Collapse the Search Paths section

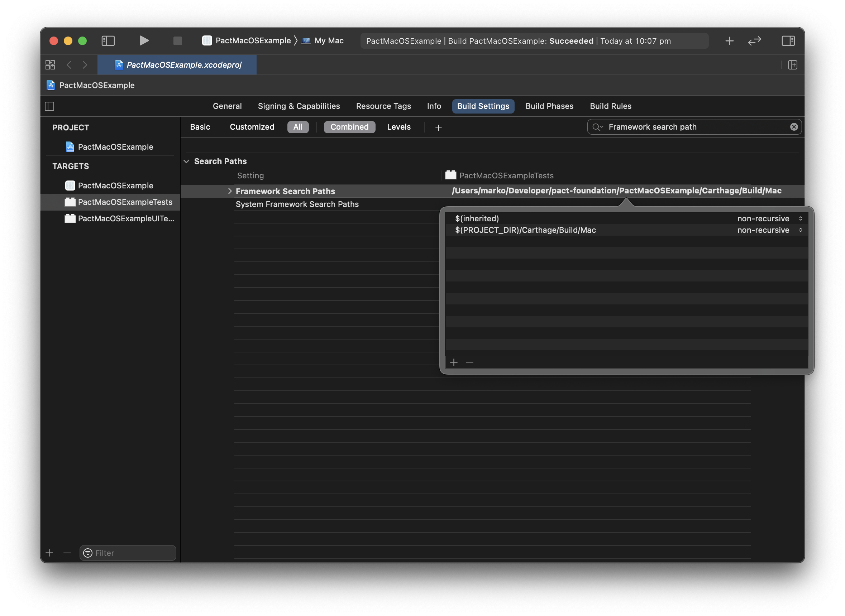point(187,161)
